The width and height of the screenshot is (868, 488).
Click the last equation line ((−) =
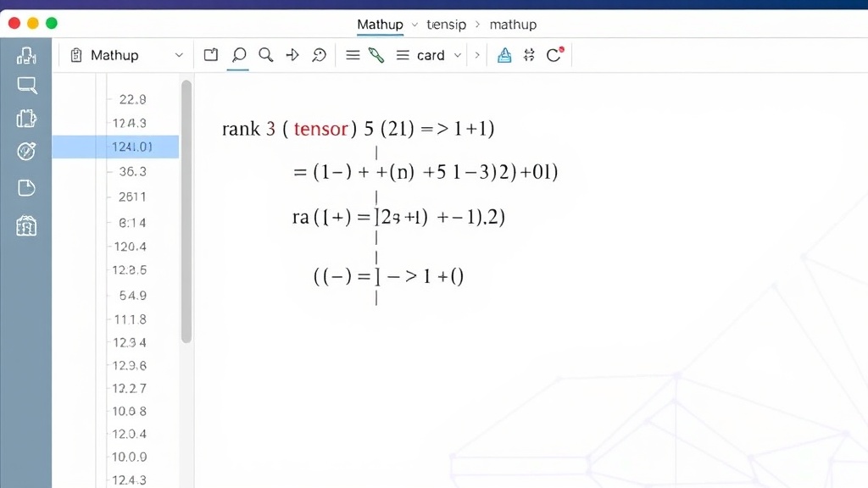(x=388, y=275)
